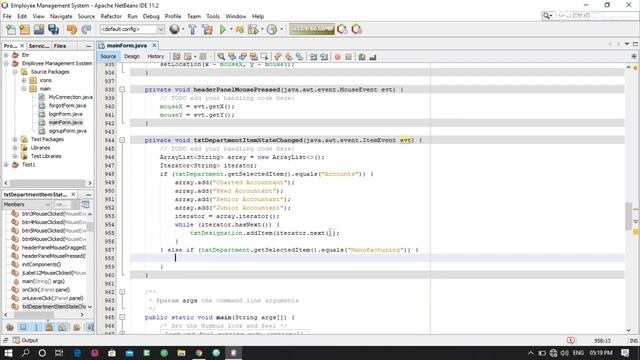Open the Tools menu

tap(213, 16)
